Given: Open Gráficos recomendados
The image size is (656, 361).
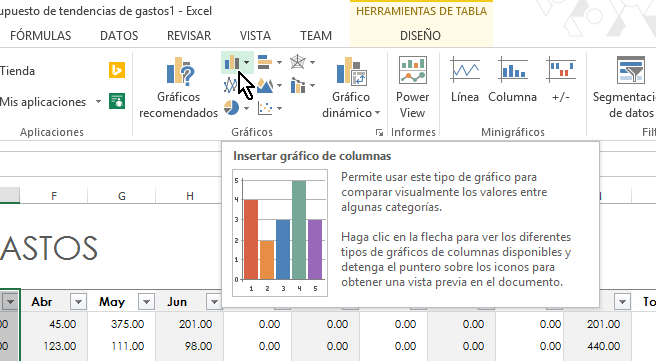Looking at the screenshot, I should pyautogui.click(x=179, y=87).
